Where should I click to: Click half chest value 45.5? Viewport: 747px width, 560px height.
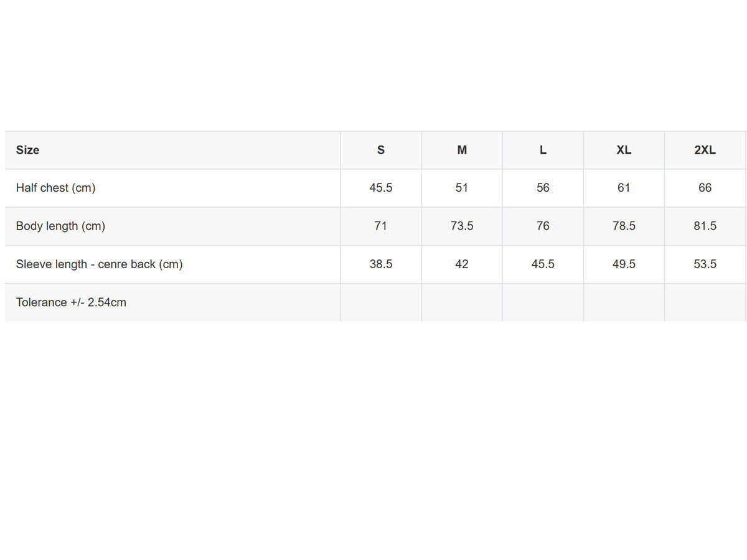pos(381,188)
